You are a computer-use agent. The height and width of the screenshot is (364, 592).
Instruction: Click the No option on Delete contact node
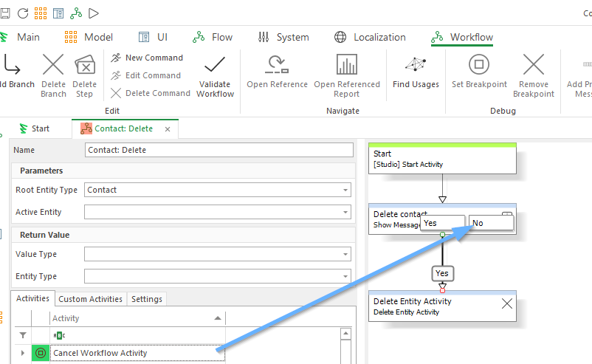[x=491, y=223]
